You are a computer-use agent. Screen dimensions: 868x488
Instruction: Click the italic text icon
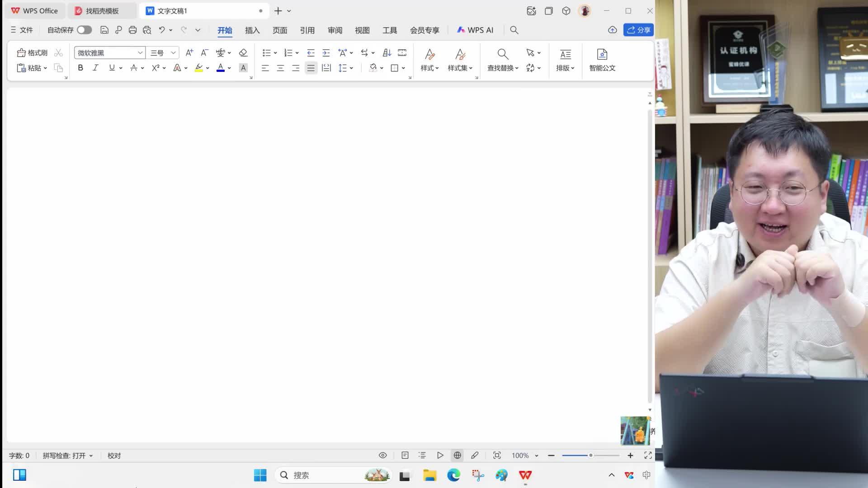click(95, 68)
